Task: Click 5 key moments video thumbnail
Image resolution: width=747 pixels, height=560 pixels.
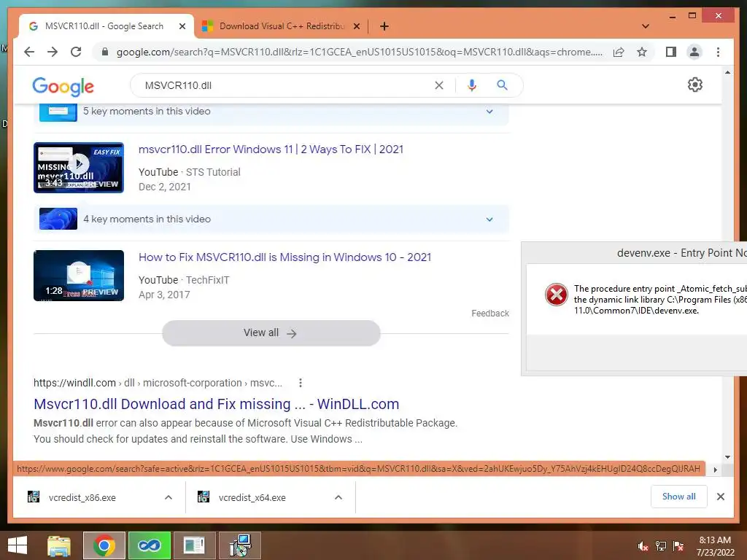Action: pos(58,112)
